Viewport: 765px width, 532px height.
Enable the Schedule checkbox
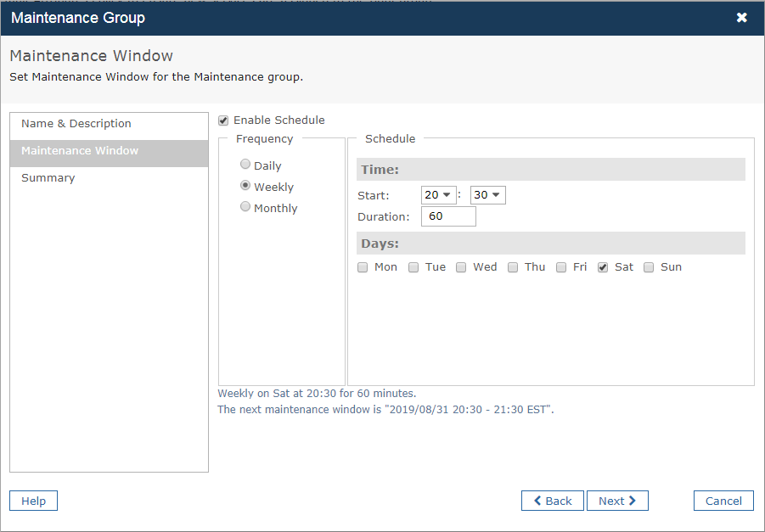pyautogui.click(x=222, y=120)
